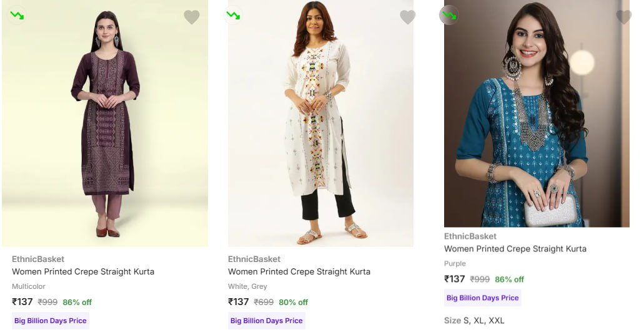Click price drop icon on Multicolor kurta image
Screen dimensions: 644x330
(x=17, y=15)
